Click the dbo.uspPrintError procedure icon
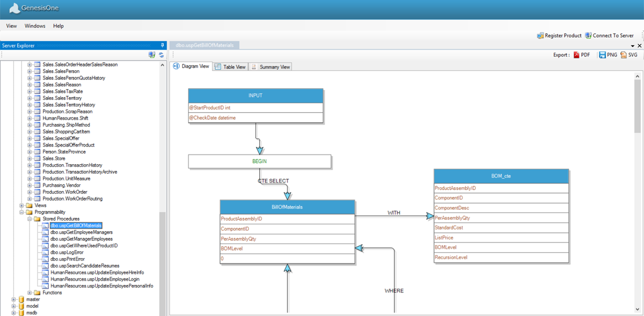The image size is (644, 316). click(45, 259)
